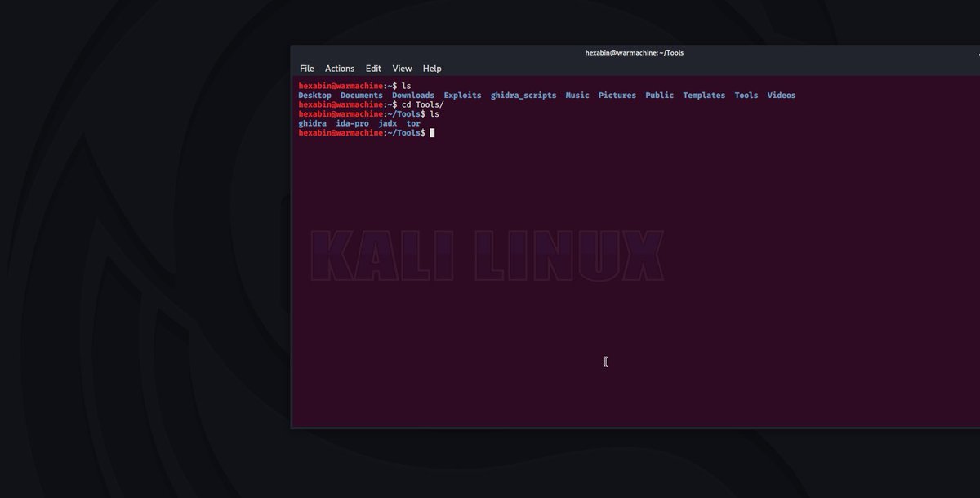
Task: Click the ida-pro folder name
Action: tap(352, 123)
